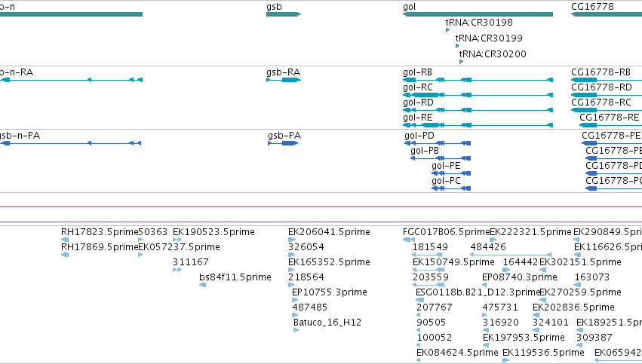
Task: Open the gsb-PA protein feature
Action: 284,136
